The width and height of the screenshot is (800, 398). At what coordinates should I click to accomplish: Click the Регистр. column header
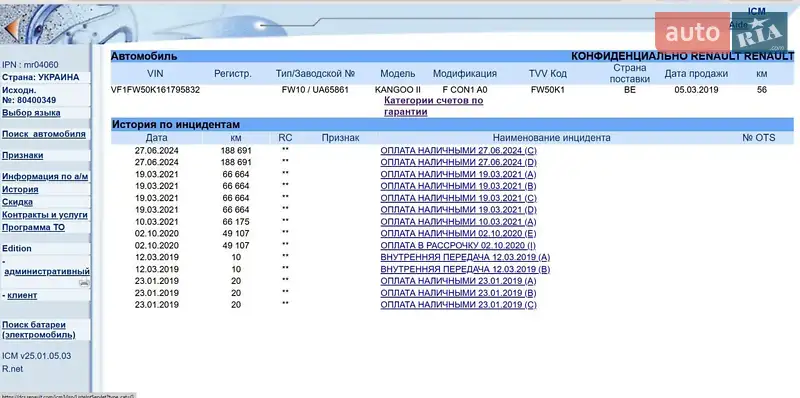[233, 73]
